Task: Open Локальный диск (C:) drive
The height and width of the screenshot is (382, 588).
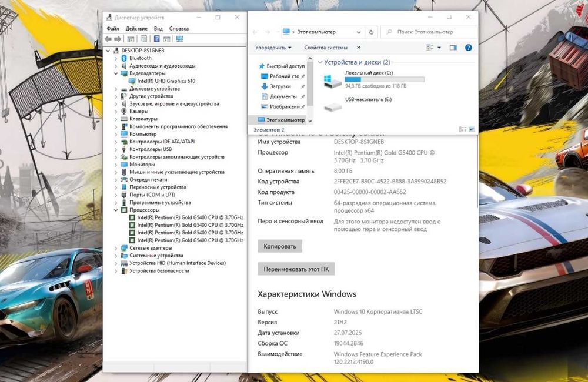Action: (374, 79)
